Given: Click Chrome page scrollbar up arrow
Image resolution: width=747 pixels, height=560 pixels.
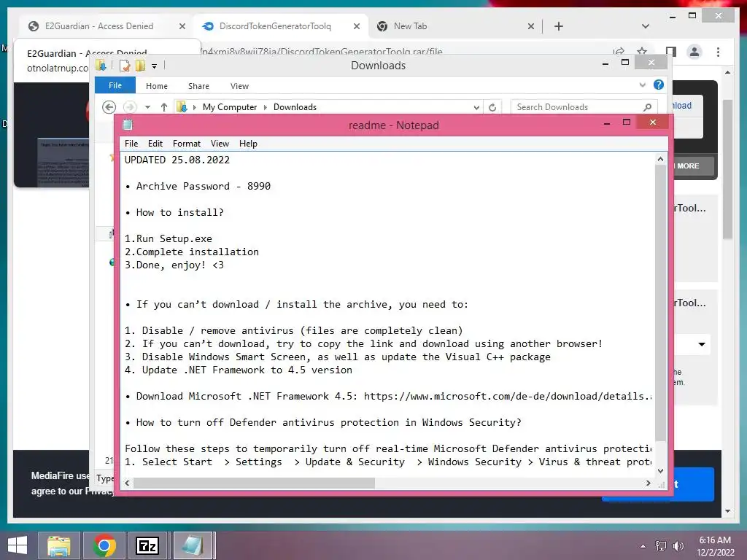Looking at the screenshot, I should 727,72.
